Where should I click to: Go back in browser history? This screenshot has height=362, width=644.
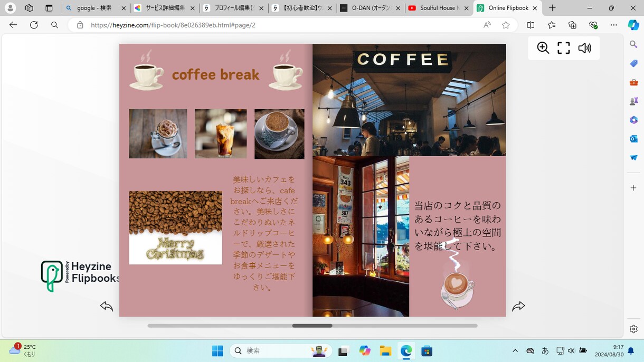[13, 25]
